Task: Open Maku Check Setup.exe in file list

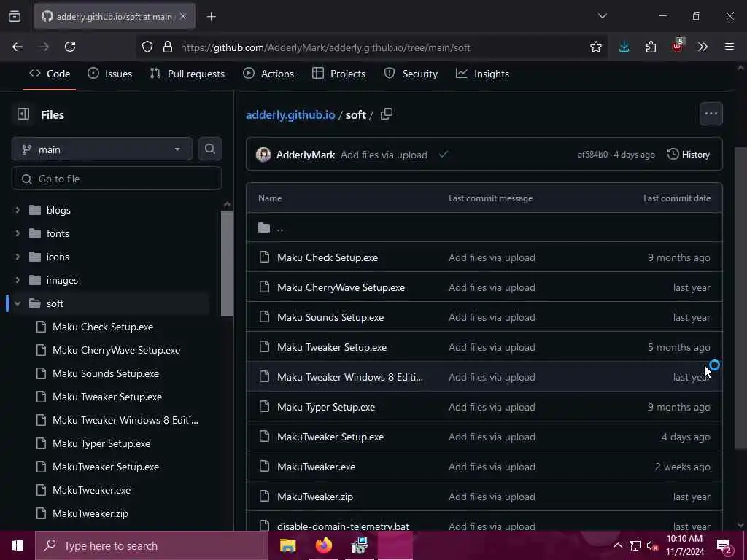Action: click(328, 257)
